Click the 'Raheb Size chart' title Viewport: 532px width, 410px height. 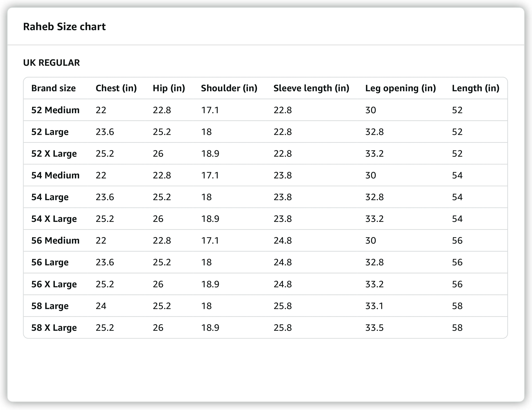click(x=64, y=27)
